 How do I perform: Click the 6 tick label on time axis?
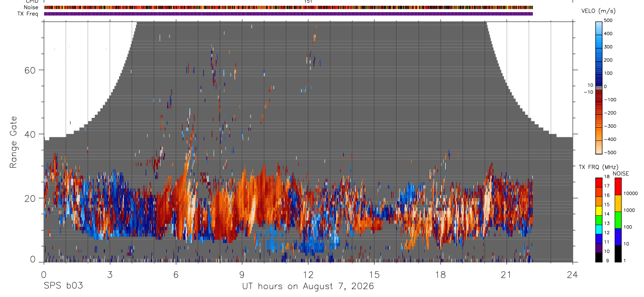(176, 274)
